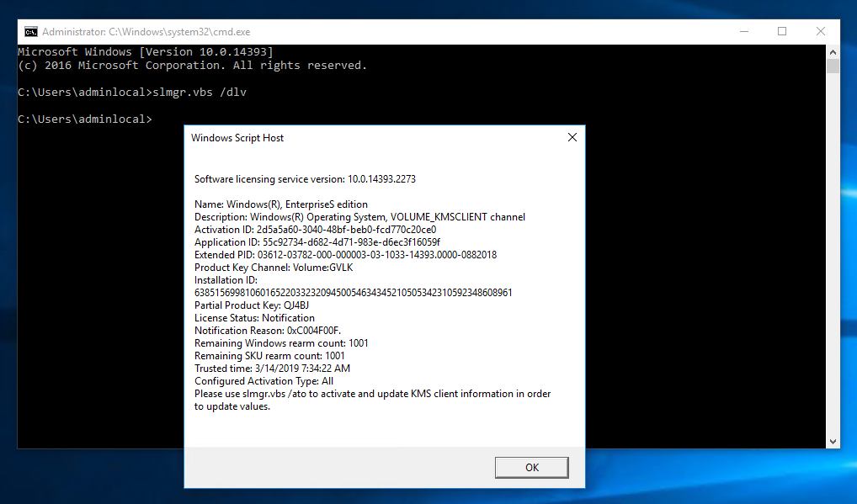The image size is (857, 504).
Task: Click the 'Trusted time: 3/14/2019 7:34:22 AM' line
Action: (x=272, y=368)
